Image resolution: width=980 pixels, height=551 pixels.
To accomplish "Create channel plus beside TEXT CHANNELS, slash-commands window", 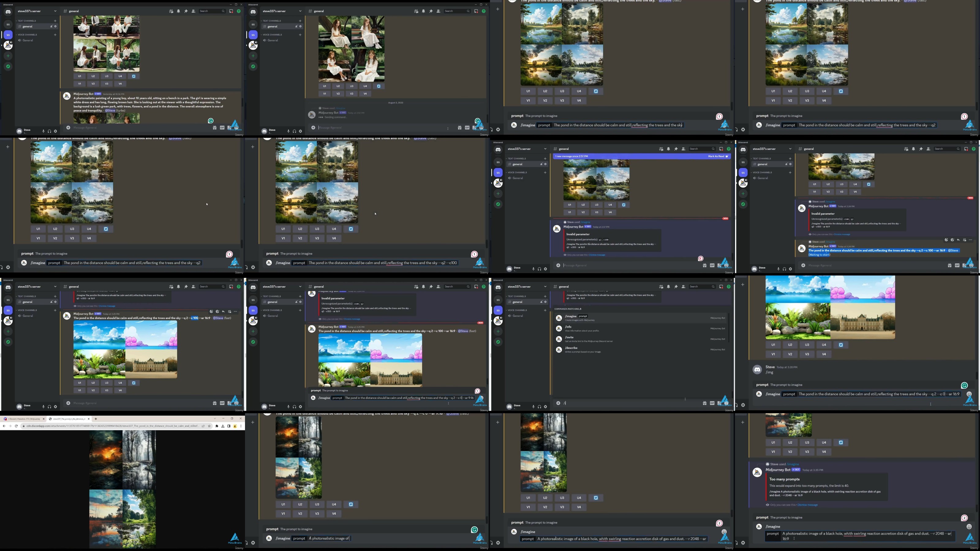I will (x=545, y=296).
